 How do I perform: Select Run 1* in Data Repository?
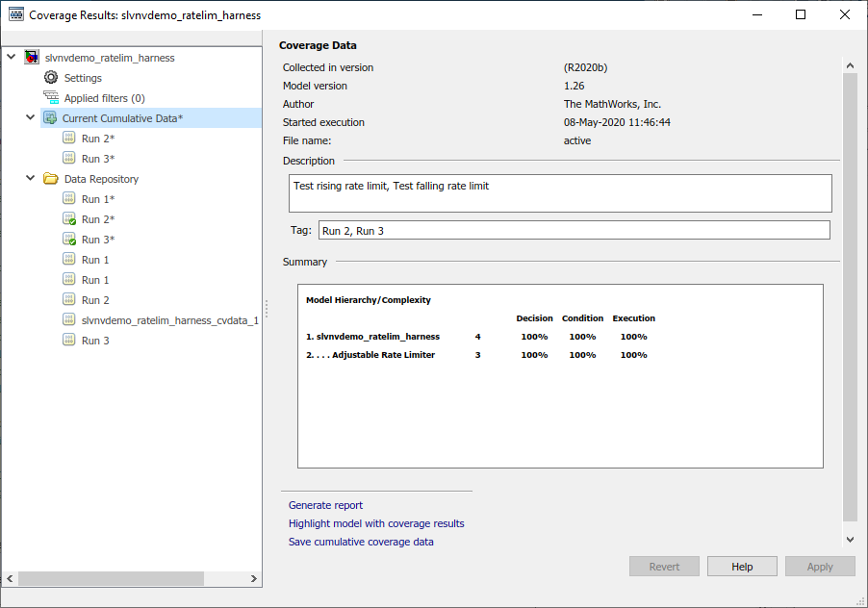97,199
